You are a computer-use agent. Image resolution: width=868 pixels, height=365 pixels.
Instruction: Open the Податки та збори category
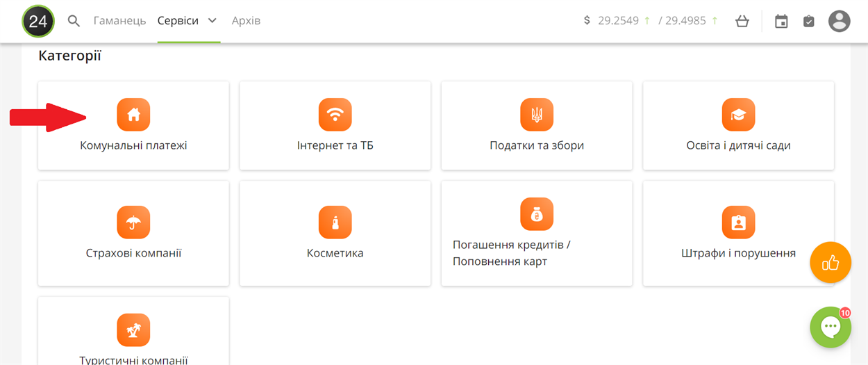[x=537, y=126]
